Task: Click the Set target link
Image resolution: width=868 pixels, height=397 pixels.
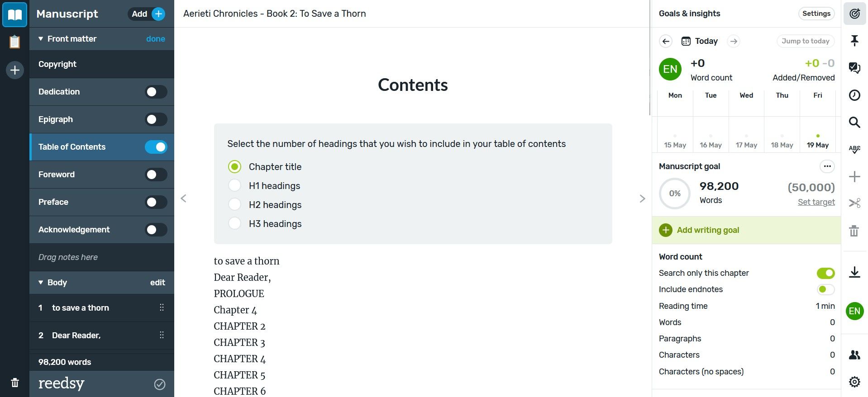Action: [816, 202]
